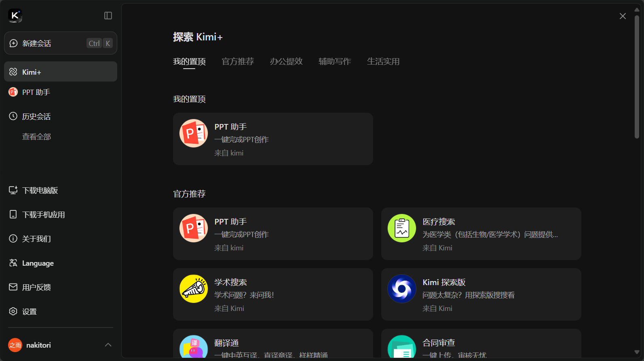Expand the nakitori account menu chevron
The height and width of the screenshot is (361, 644).
click(x=108, y=345)
